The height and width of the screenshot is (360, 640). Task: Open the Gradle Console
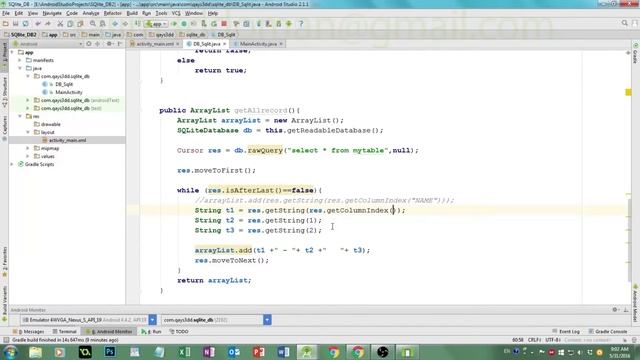click(608, 331)
